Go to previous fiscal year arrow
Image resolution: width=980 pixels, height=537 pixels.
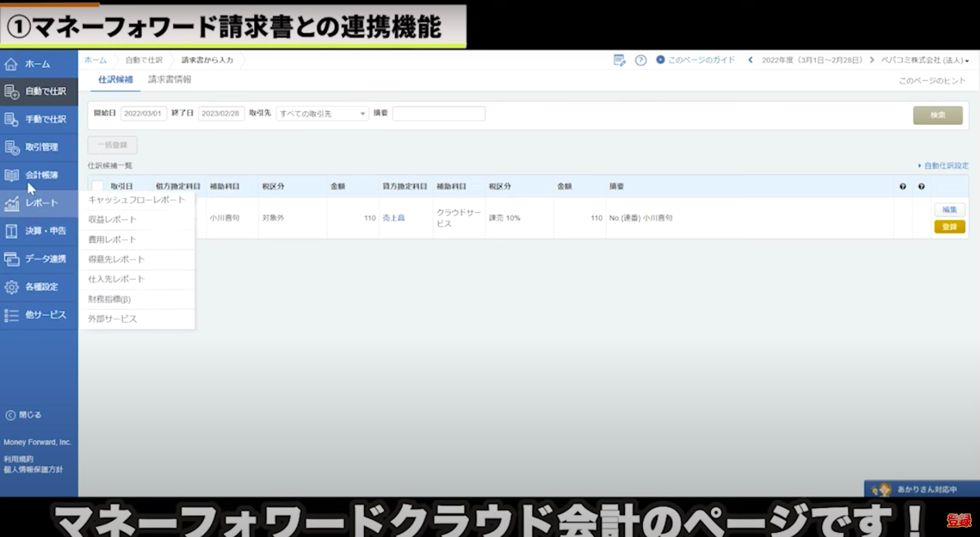click(x=750, y=60)
